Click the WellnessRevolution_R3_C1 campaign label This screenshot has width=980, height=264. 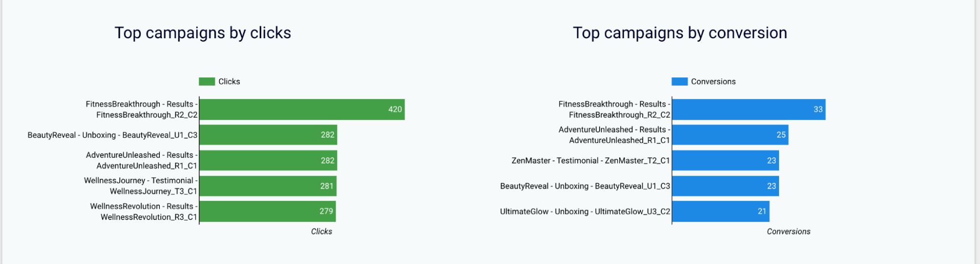pyautogui.click(x=144, y=212)
